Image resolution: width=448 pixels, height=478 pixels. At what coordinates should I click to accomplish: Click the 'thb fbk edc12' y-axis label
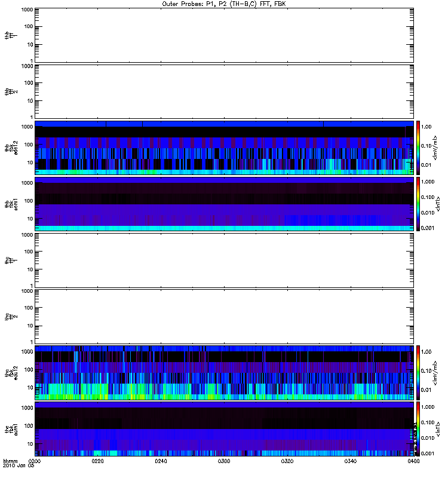(x=11, y=148)
